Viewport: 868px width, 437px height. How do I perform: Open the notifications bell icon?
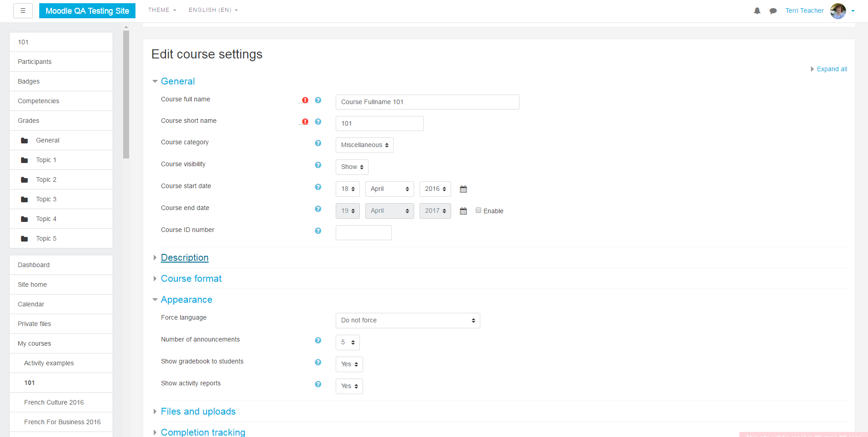pyautogui.click(x=757, y=11)
